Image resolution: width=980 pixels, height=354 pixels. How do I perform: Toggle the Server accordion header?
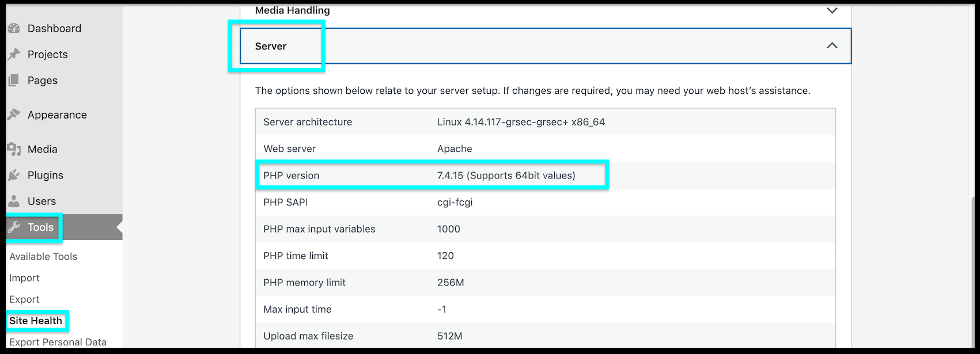point(271,46)
